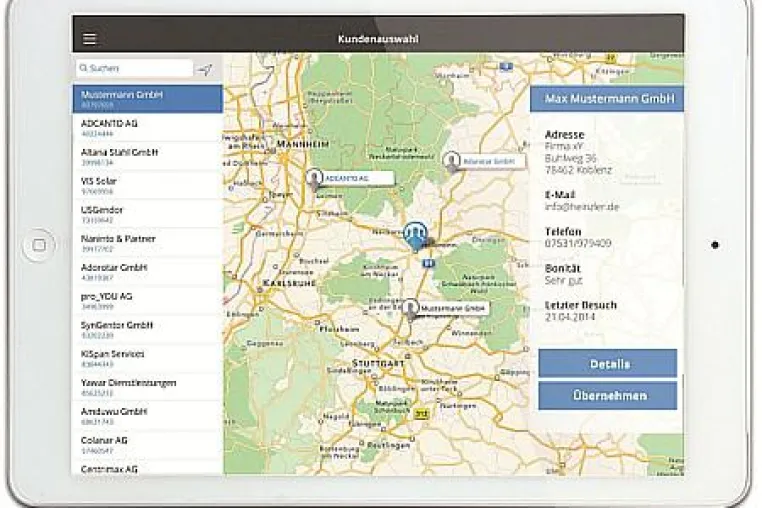762x508 pixels.
Task: Choose Altana Stahl GmbH list entry
Action: point(148,157)
